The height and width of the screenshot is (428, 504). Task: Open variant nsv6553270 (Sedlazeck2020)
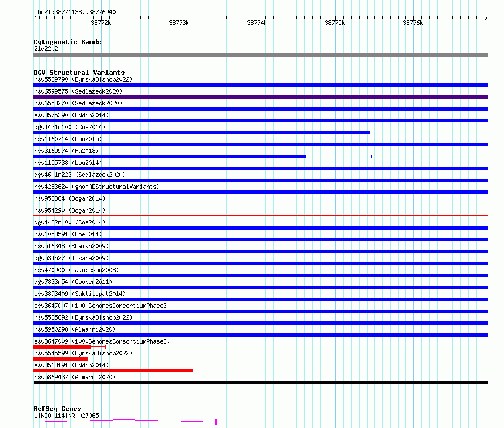click(78, 103)
